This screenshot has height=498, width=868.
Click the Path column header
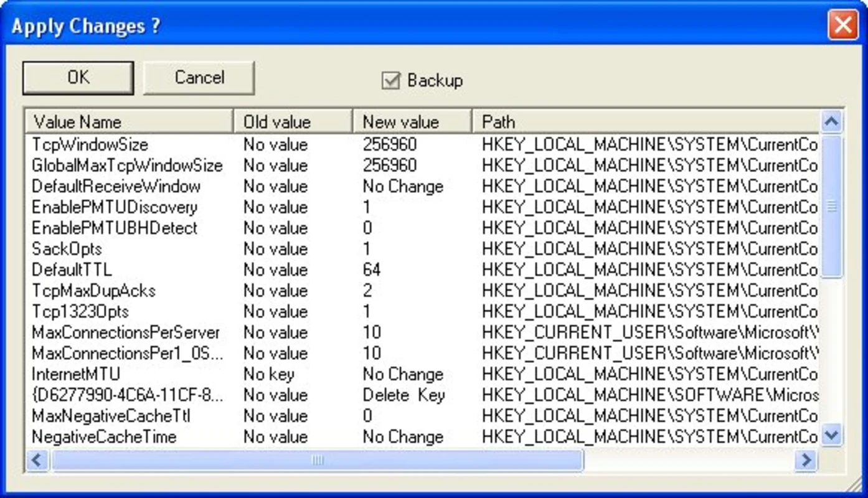point(646,121)
